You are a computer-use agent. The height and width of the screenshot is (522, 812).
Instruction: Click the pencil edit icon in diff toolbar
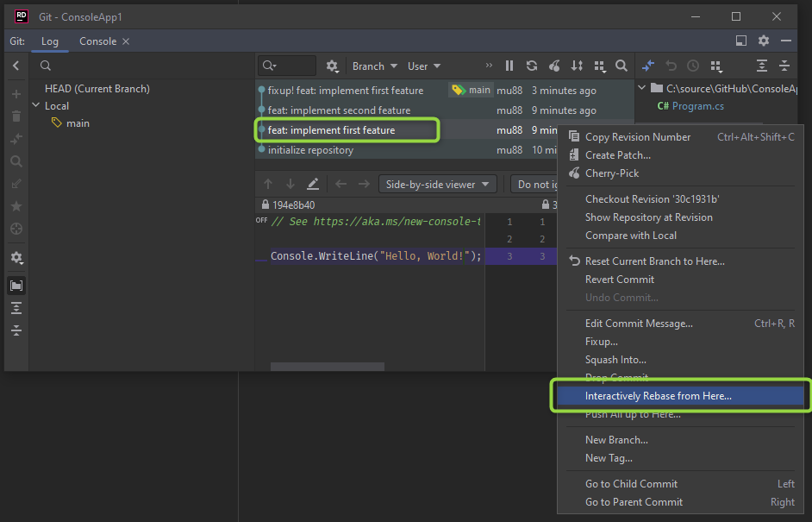[x=313, y=184]
